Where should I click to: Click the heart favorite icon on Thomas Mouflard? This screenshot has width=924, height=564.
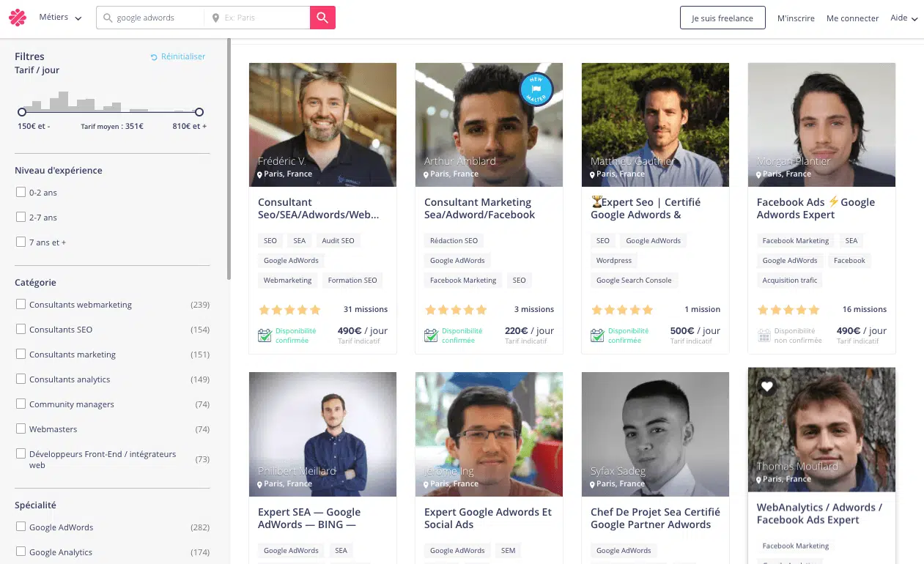tap(766, 386)
